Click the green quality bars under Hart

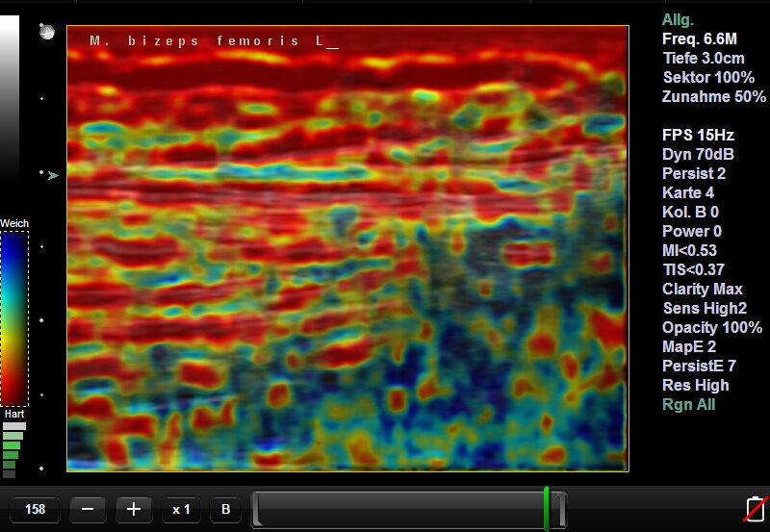tap(13, 447)
